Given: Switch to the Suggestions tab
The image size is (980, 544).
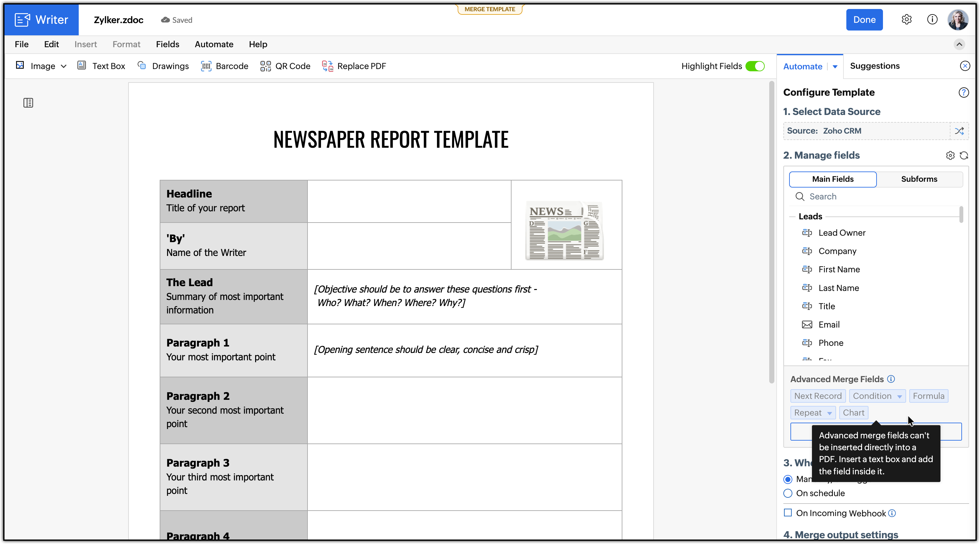Looking at the screenshot, I should pos(875,66).
